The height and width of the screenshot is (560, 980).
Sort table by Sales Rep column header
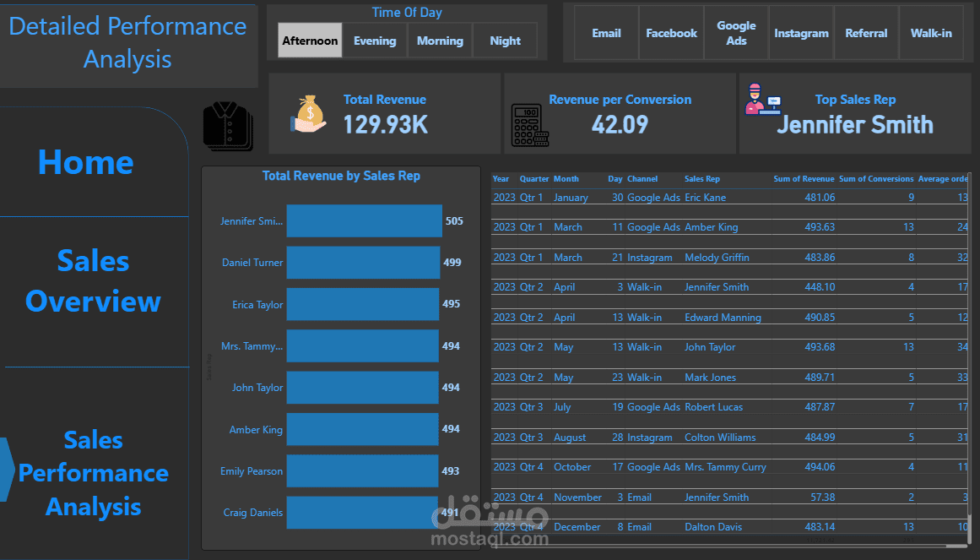[702, 179]
